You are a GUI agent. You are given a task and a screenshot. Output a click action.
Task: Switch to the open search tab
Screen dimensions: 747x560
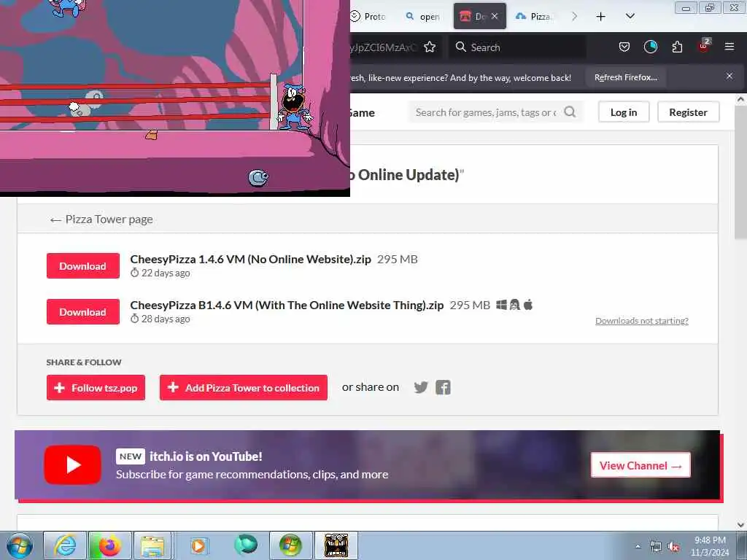422,17
